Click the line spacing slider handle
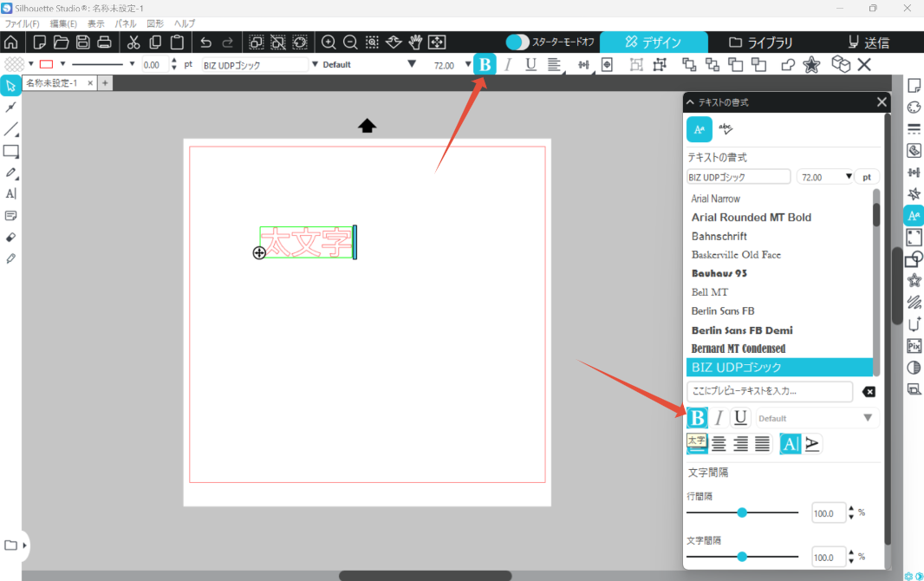 pyautogui.click(x=742, y=512)
